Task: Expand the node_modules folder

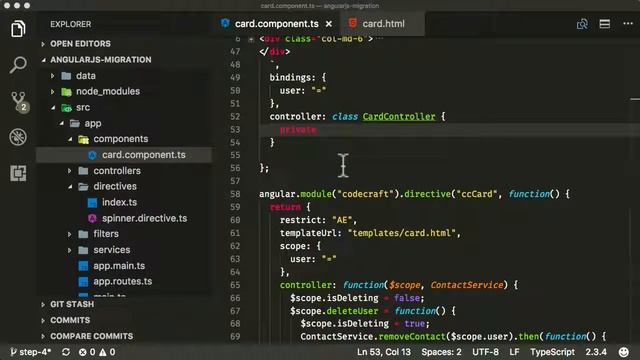Action: pyautogui.click(x=52, y=91)
